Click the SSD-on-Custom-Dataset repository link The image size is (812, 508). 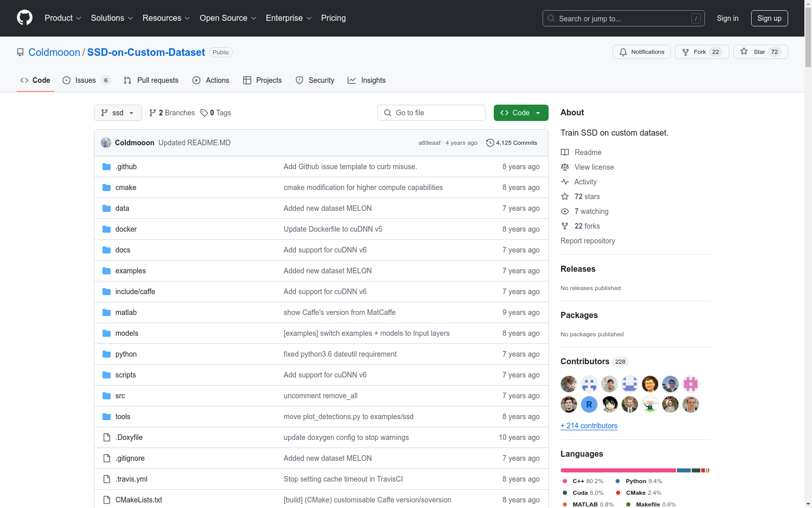tap(146, 52)
